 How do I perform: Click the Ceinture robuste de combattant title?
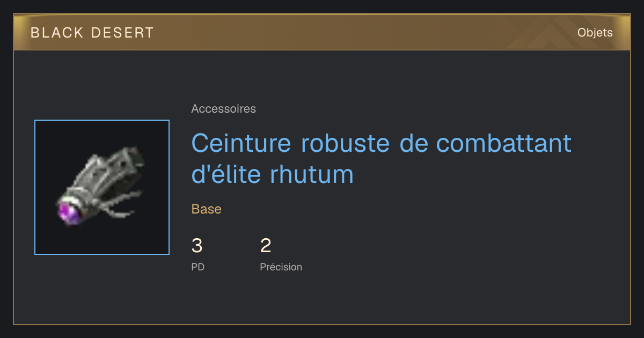click(x=381, y=144)
